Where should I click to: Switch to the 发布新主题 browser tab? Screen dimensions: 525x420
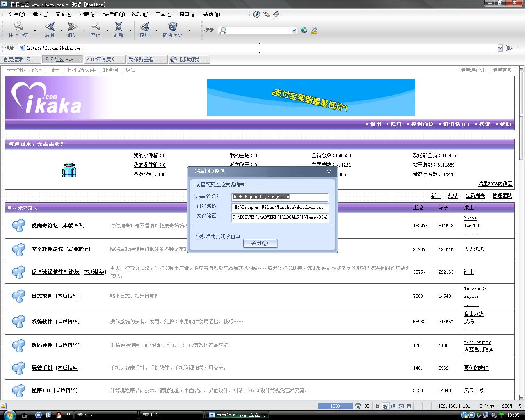pos(146,59)
